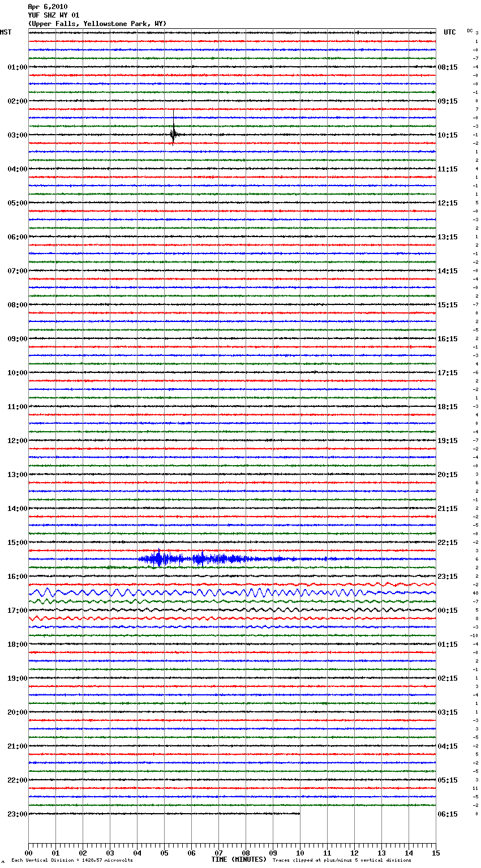Click the MST time zone label
Viewport: 481px width, 868px height.
tap(6, 32)
